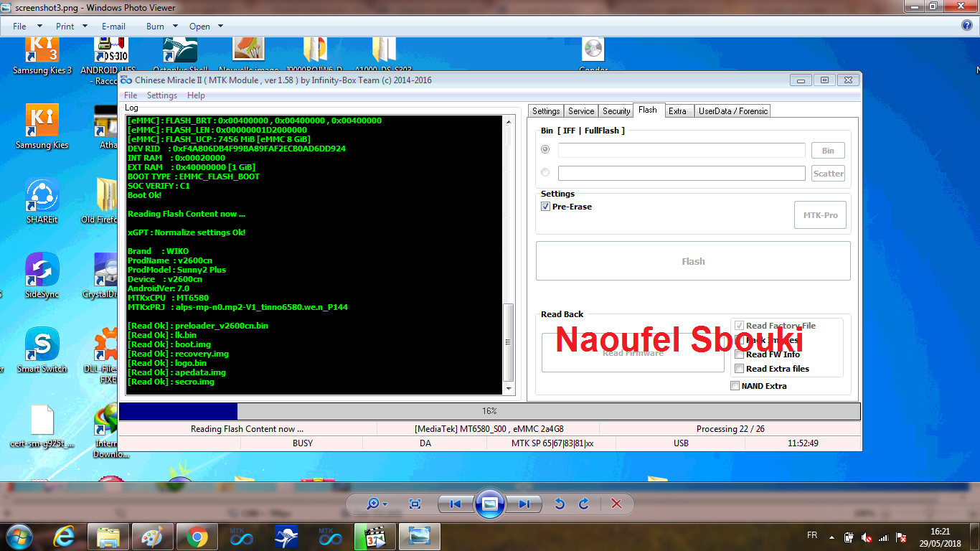Open the Octoplus Shell desktop shortcut
The height and width of the screenshot is (551, 980).
pos(180,56)
